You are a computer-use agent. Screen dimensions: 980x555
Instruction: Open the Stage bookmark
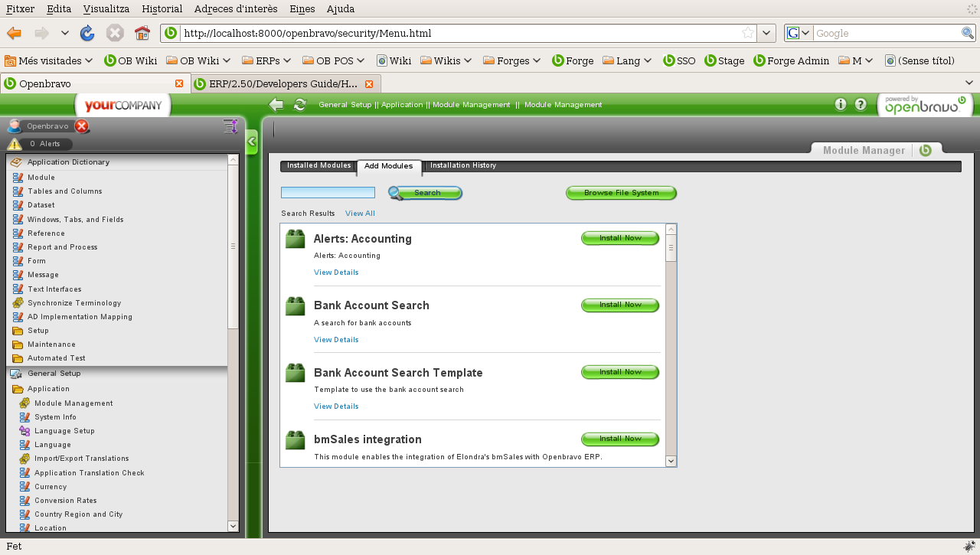[x=724, y=60]
